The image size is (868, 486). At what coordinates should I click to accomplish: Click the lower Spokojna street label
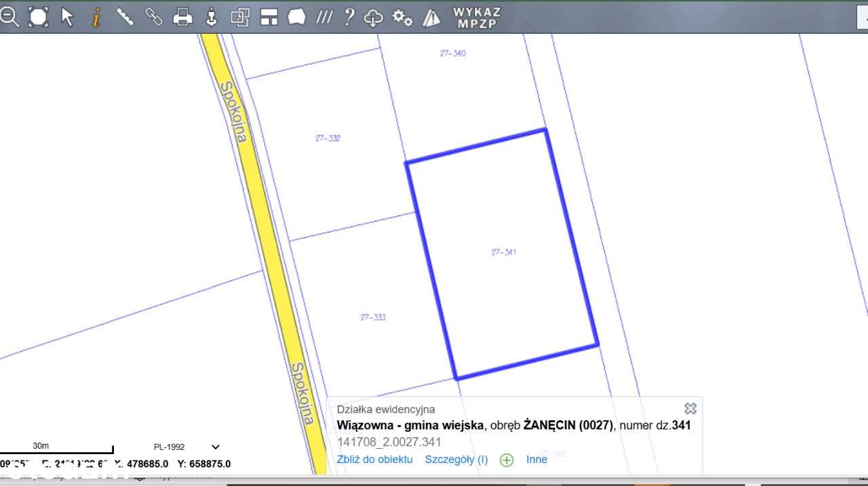pyautogui.click(x=302, y=394)
